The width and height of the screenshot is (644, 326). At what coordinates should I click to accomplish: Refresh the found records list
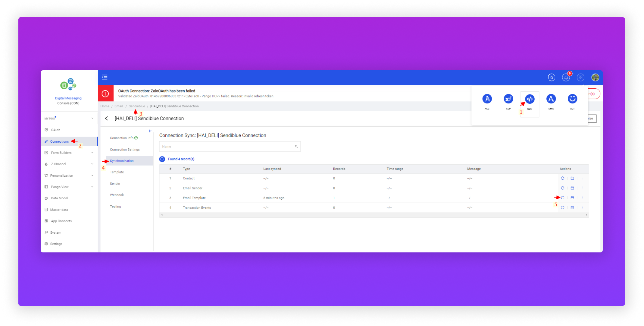pos(162,159)
